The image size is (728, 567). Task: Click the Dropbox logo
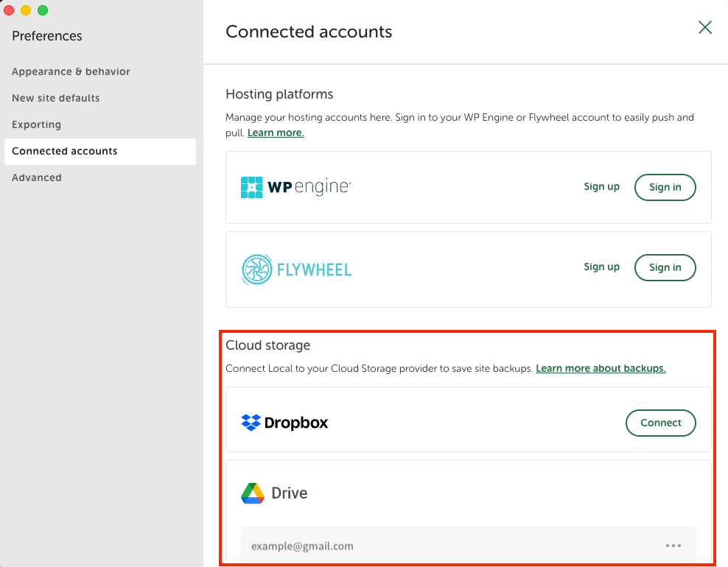pyautogui.click(x=284, y=422)
